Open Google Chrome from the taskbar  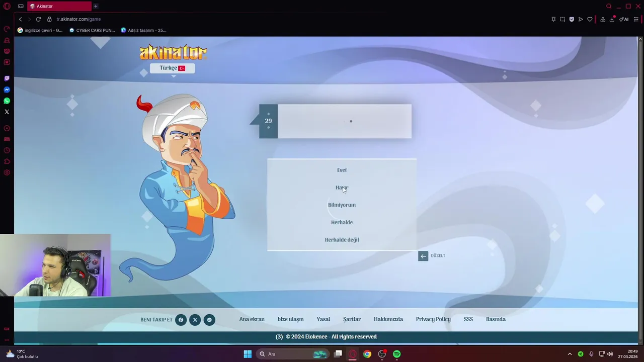tap(367, 354)
